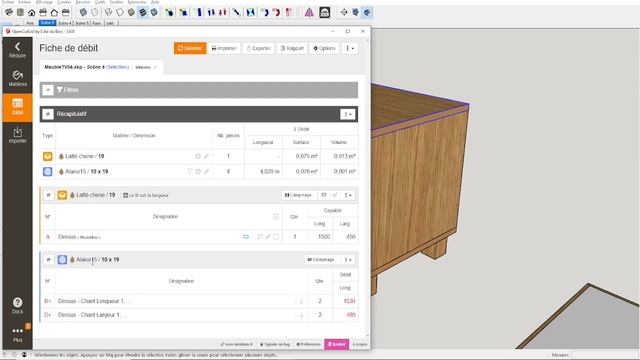Click the labels icon in Latté chene header
The width and height of the screenshot is (640, 360).
click(324, 195)
